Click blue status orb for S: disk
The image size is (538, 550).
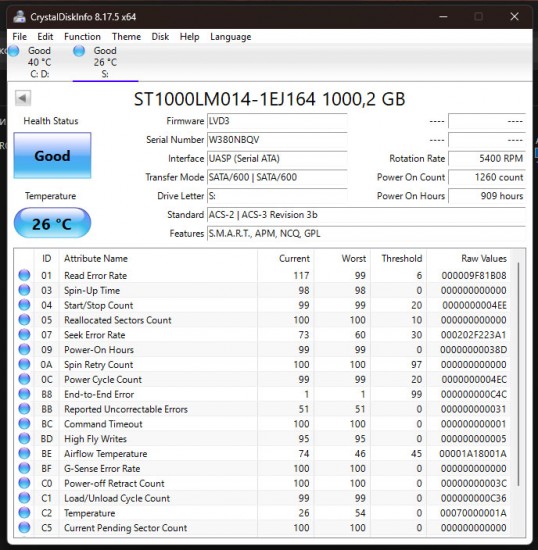click(79, 51)
